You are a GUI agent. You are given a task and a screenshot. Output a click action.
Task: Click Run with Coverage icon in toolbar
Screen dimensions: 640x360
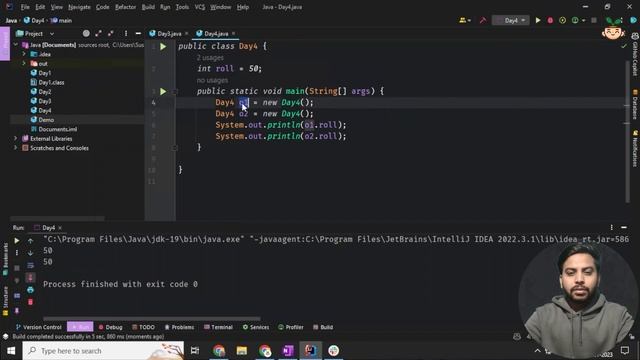tap(562, 20)
